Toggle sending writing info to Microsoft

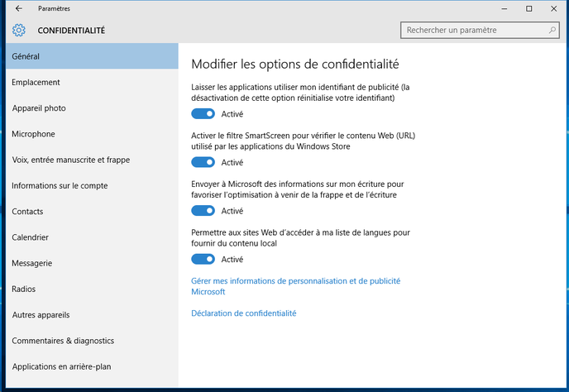(x=203, y=211)
